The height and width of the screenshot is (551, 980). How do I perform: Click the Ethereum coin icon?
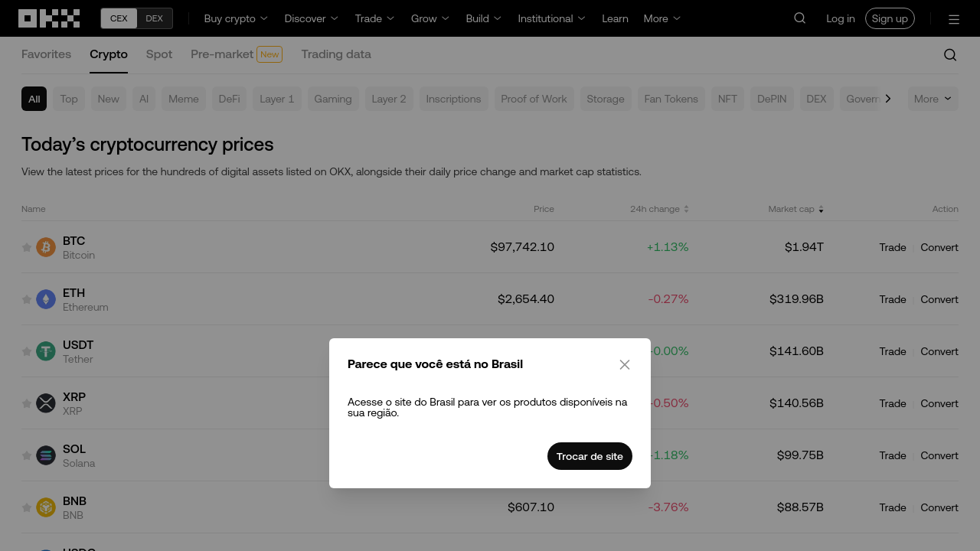coord(46,299)
